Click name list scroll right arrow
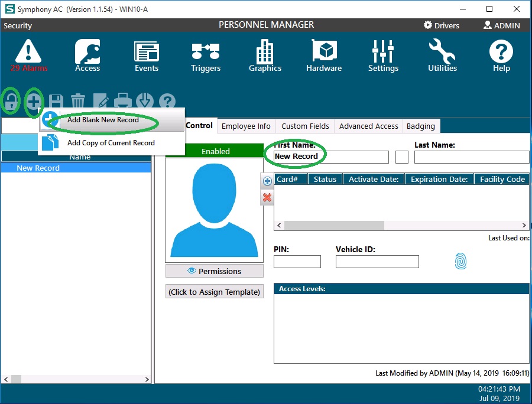The height and width of the screenshot is (404, 532). (x=147, y=379)
